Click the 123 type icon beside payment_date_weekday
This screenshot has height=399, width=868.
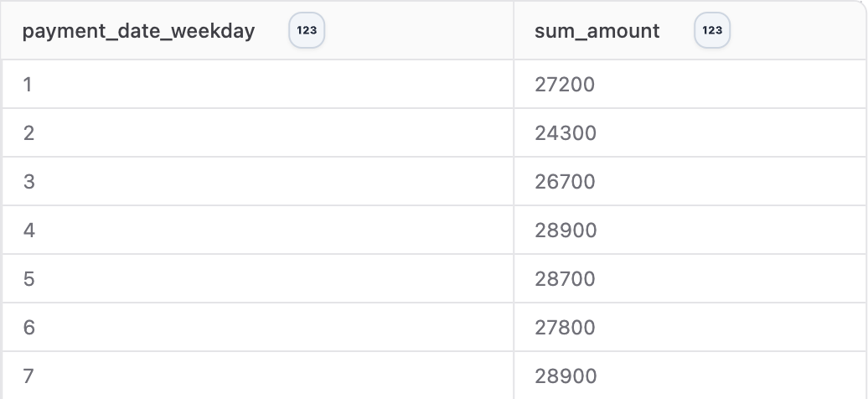307,30
